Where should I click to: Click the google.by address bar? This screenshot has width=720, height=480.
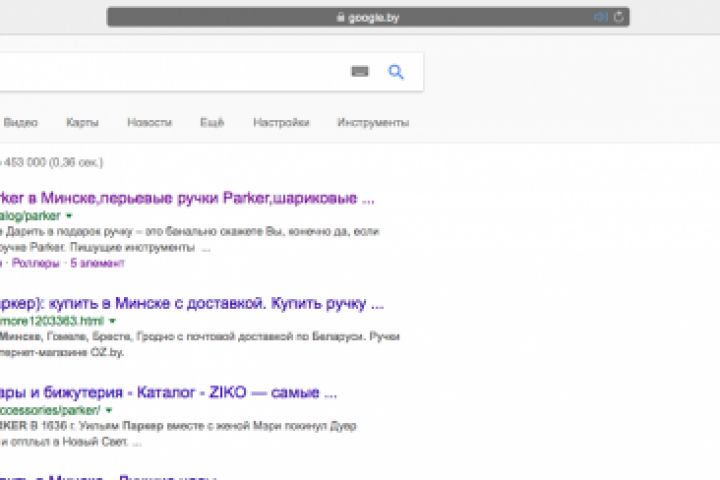(368, 17)
